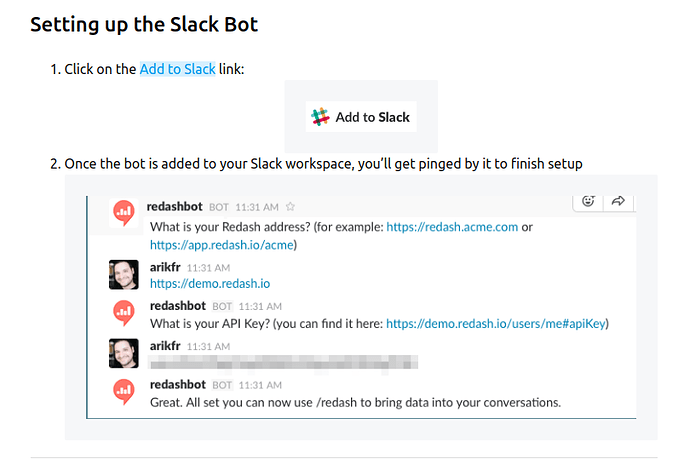The width and height of the screenshot is (690, 459).
Task: Click the colorful Slack logo icon
Action: (x=320, y=117)
